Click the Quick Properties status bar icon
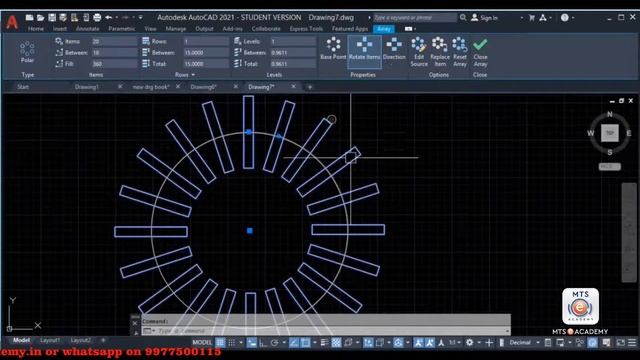 pyautogui.click(x=548, y=342)
